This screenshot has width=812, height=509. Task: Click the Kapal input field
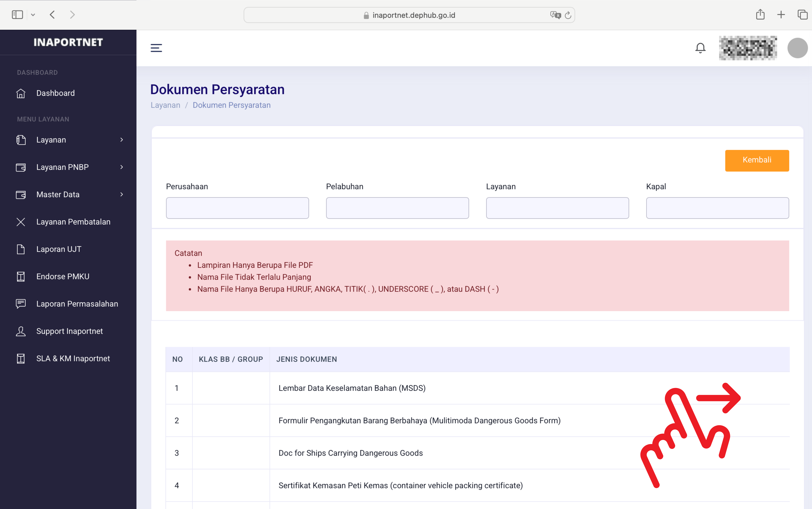tap(717, 208)
